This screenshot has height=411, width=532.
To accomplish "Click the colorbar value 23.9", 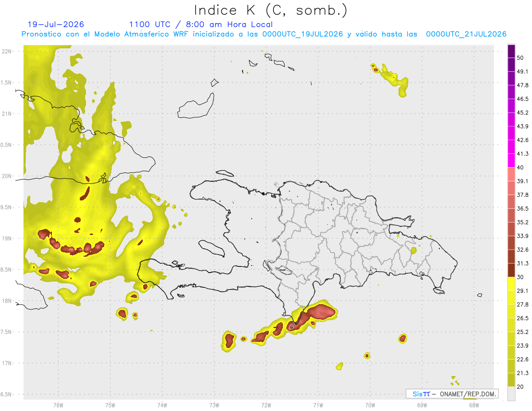I will 523,345.
